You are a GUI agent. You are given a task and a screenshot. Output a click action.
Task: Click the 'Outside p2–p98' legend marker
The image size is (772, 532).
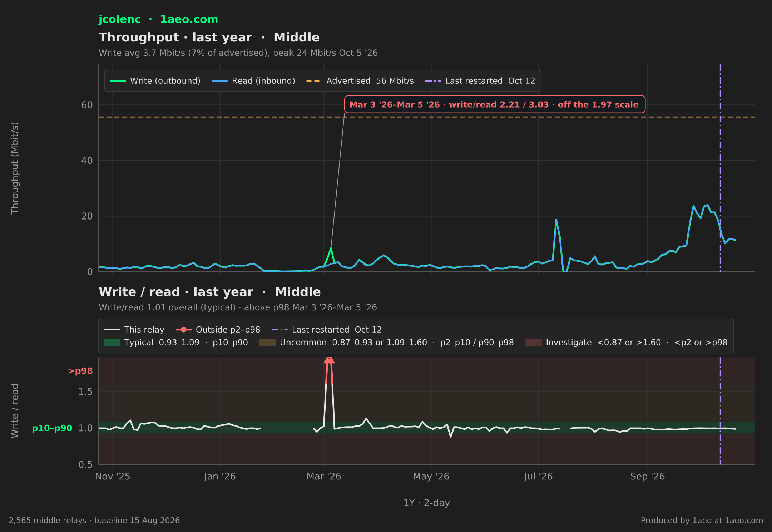pos(184,330)
